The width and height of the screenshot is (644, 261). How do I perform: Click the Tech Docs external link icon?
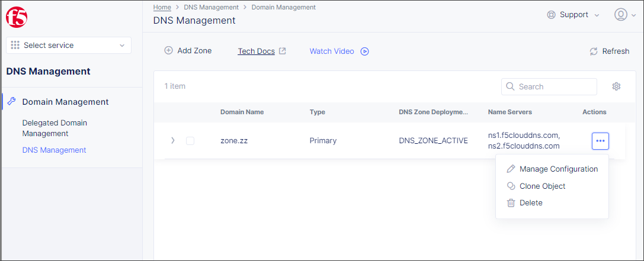[x=282, y=51]
